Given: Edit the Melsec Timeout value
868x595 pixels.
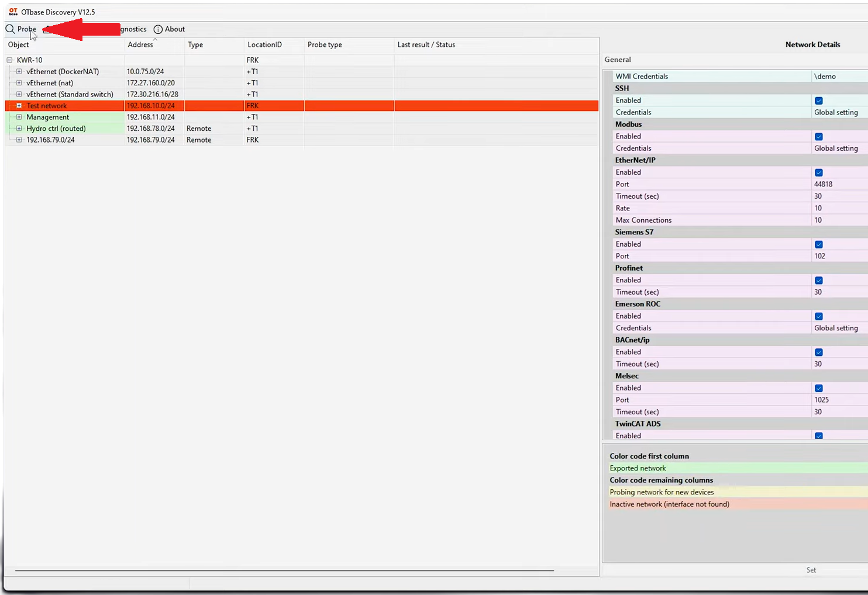Looking at the screenshot, I should tap(840, 412).
